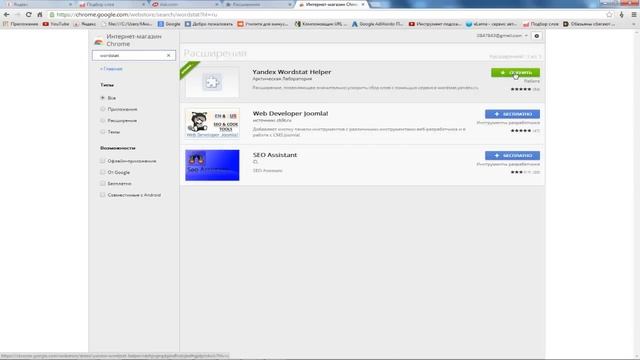This screenshot has width=640, height=360.
Task: Switch to the third browser tab with the red icon
Action: (x=184, y=4)
